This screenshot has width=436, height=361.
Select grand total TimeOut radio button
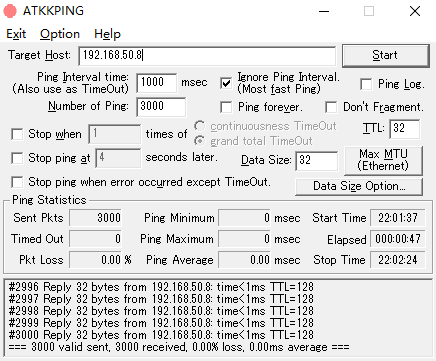tap(199, 141)
